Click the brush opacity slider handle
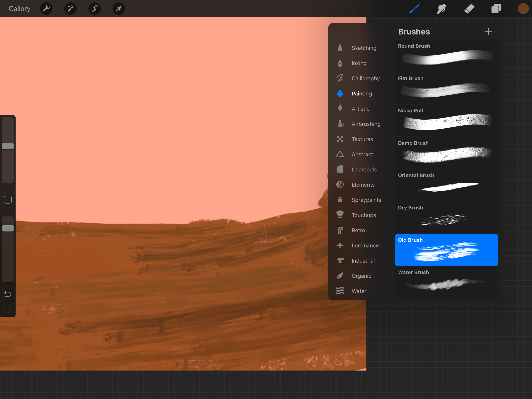The image size is (532, 399). point(8,228)
